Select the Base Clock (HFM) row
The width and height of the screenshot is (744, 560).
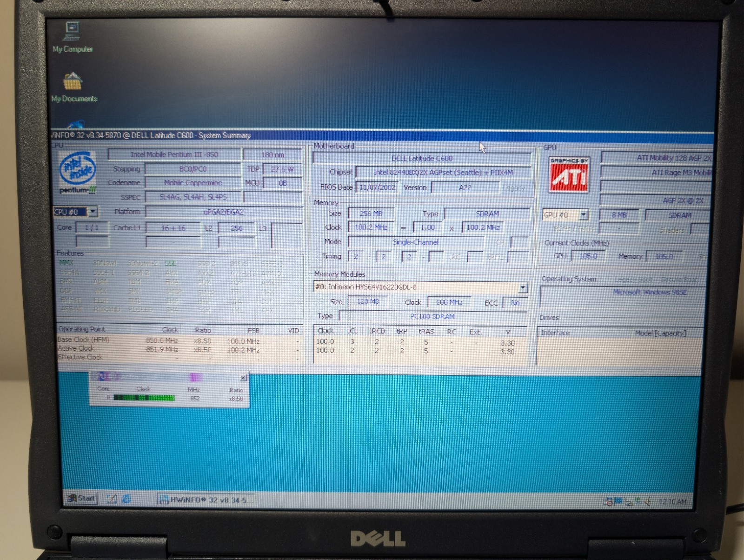pos(179,340)
